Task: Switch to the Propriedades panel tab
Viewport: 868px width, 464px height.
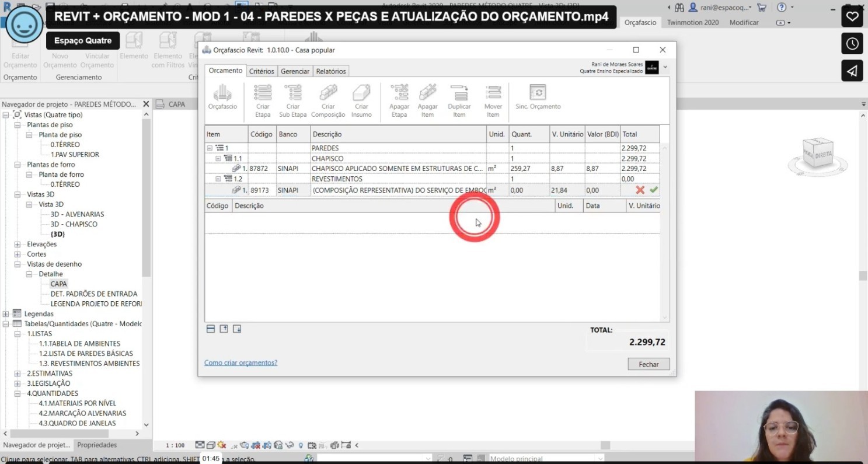Action: [97, 445]
